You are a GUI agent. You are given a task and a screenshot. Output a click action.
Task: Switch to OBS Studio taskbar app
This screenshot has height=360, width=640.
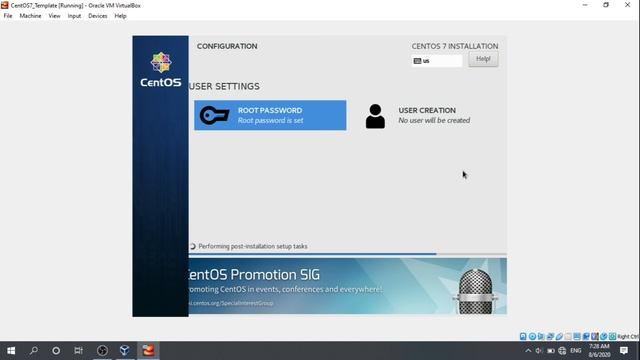[x=102, y=351]
